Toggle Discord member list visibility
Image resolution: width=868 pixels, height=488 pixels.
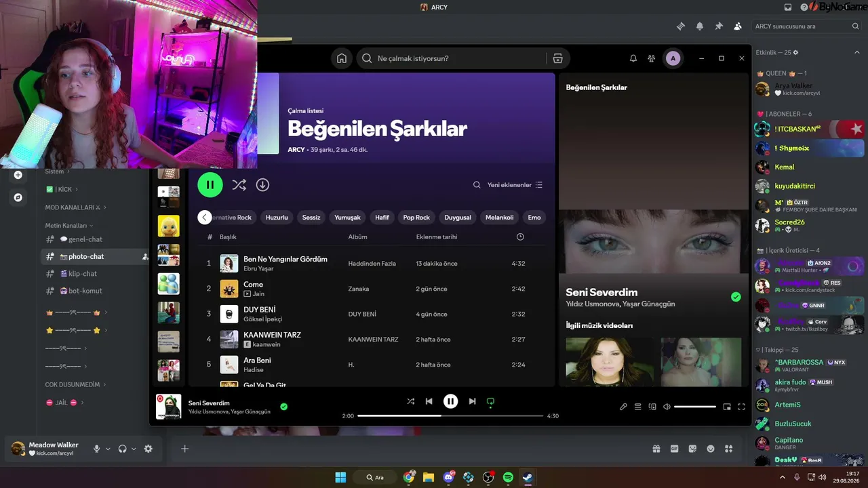[x=738, y=26]
